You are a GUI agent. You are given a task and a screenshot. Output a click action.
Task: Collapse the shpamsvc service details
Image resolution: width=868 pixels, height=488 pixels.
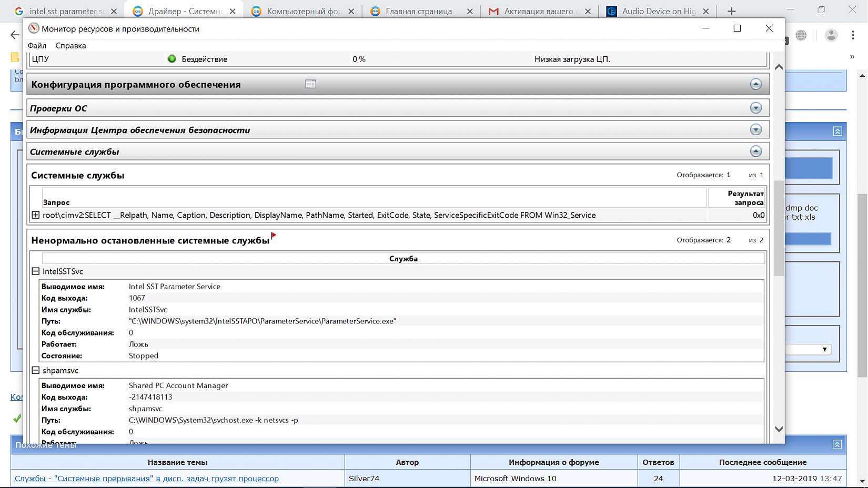click(x=35, y=370)
